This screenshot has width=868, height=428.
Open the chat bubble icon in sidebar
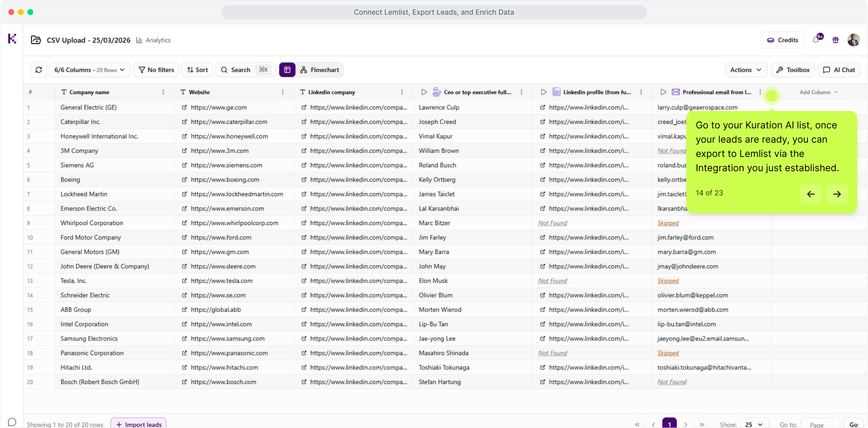click(12, 422)
